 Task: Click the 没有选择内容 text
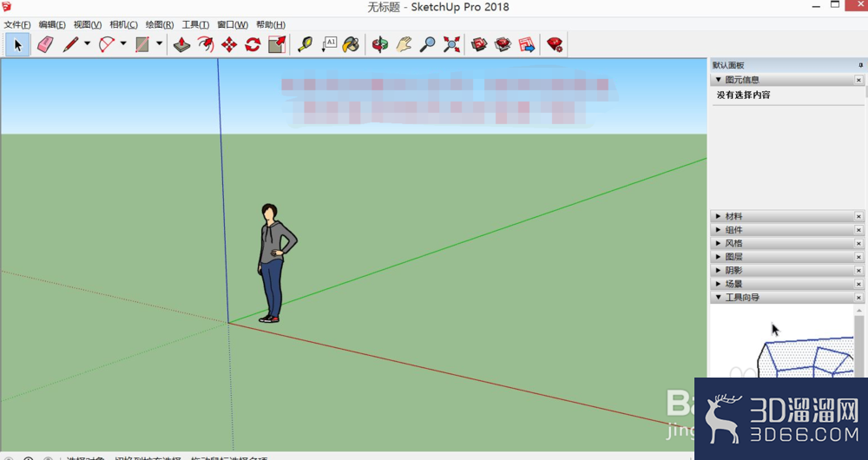[x=744, y=95]
